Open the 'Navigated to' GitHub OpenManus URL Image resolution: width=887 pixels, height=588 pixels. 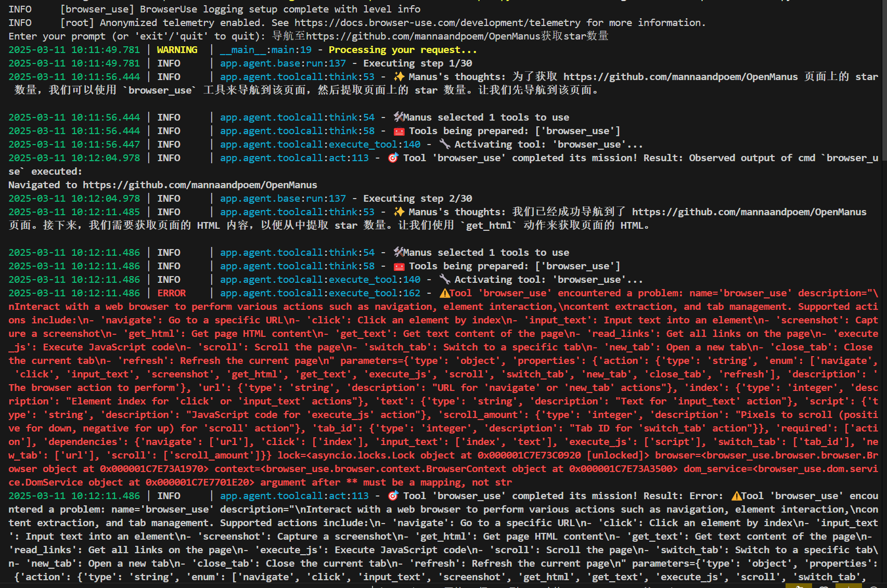pos(200,185)
